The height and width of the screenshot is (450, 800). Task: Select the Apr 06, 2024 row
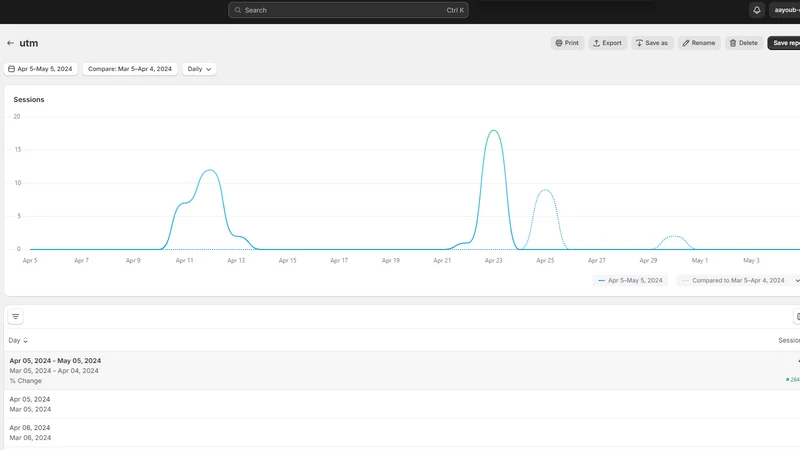[402, 433]
